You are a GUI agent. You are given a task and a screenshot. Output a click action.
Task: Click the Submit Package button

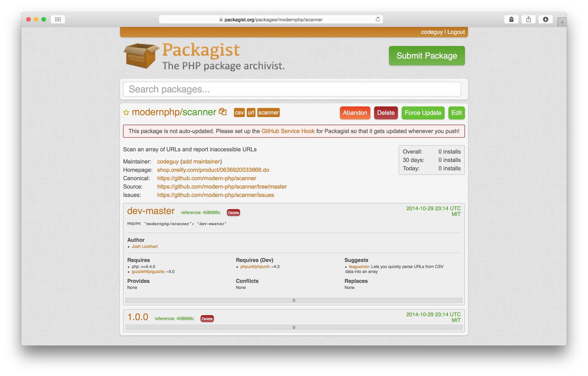(426, 55)
